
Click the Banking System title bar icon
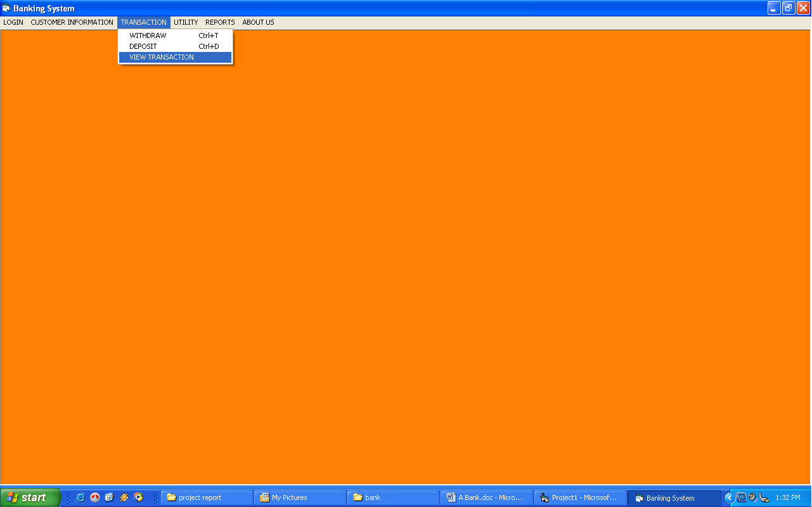tap(6, 8)
